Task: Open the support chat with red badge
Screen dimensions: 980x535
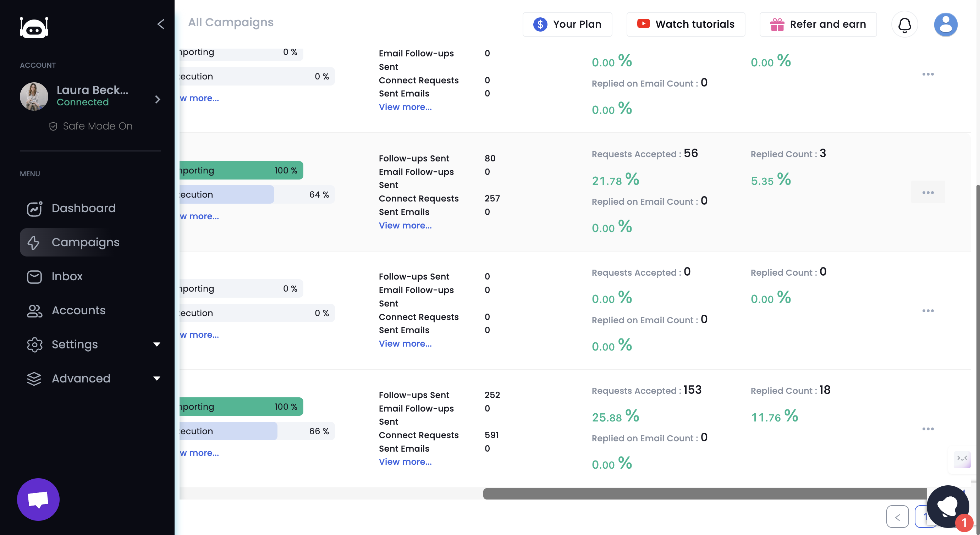Action: pyautogui.click(x=948, y=507)
